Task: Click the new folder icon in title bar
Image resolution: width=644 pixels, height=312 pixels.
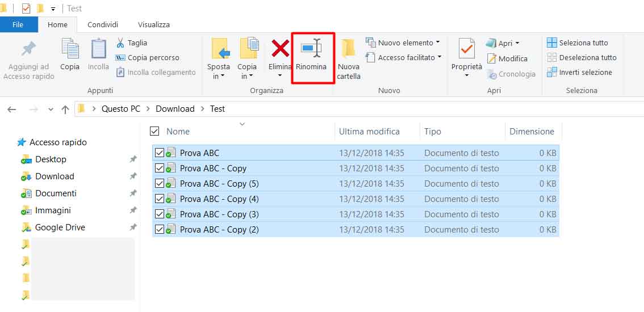Action: pyautogui.click(x=40, y=8)
